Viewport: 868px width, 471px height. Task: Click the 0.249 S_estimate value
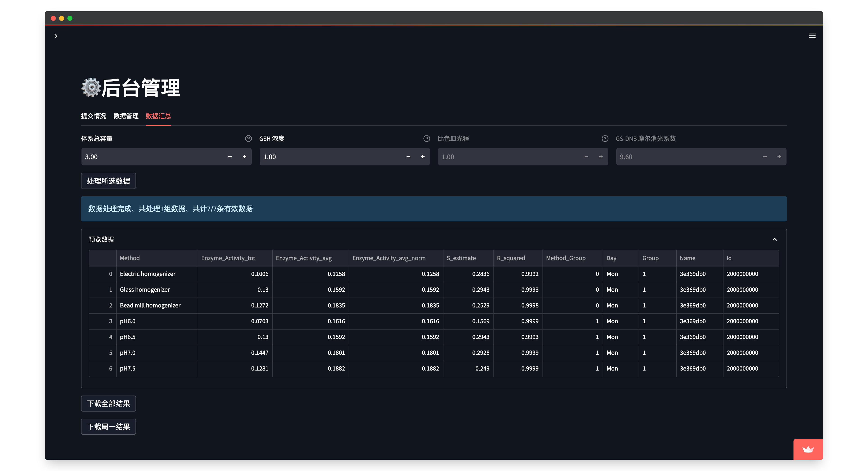(468, 369)
